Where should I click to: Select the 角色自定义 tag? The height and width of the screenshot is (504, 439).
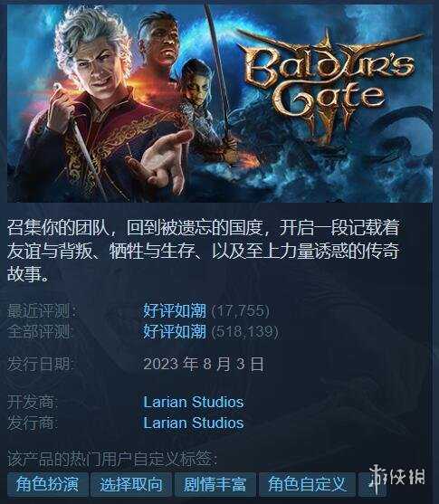[x=307, y=484]
